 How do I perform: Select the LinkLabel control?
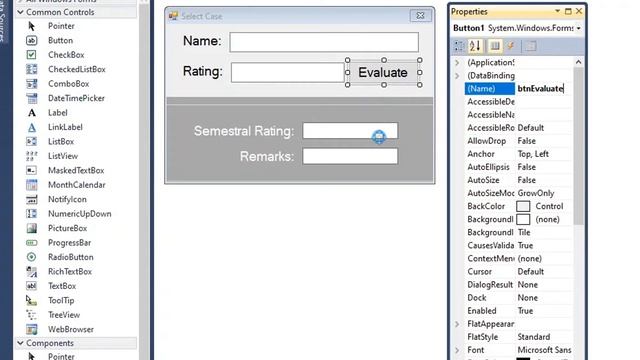(65, 127)
